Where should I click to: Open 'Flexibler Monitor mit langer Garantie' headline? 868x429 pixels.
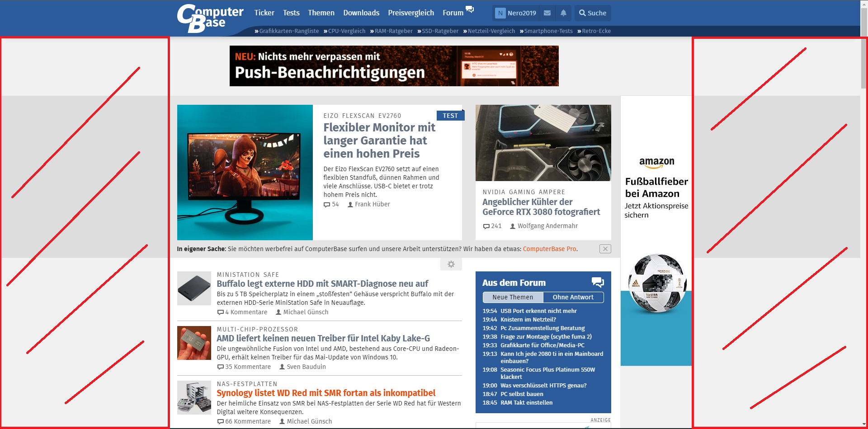[x=379, y=140]
